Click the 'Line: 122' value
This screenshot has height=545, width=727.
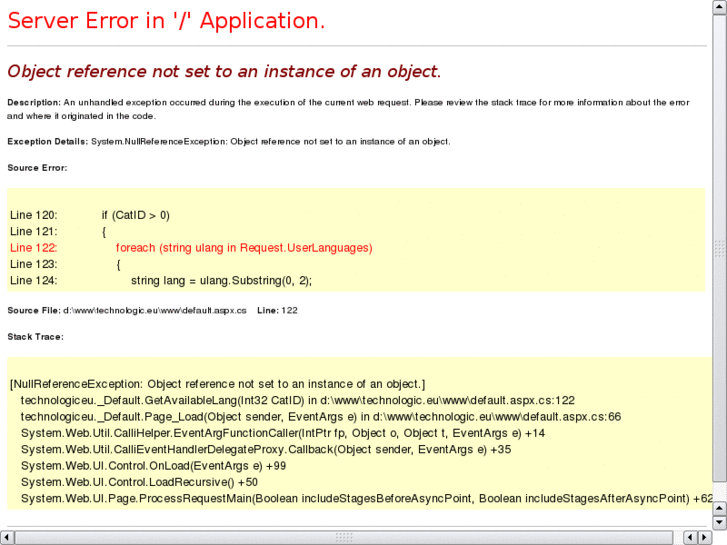(277, 310)
